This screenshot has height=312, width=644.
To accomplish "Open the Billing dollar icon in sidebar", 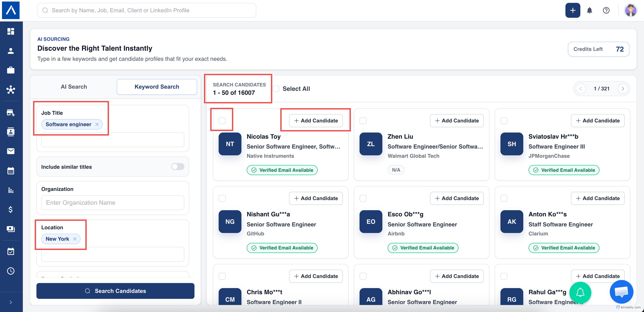I will (11, 210).
